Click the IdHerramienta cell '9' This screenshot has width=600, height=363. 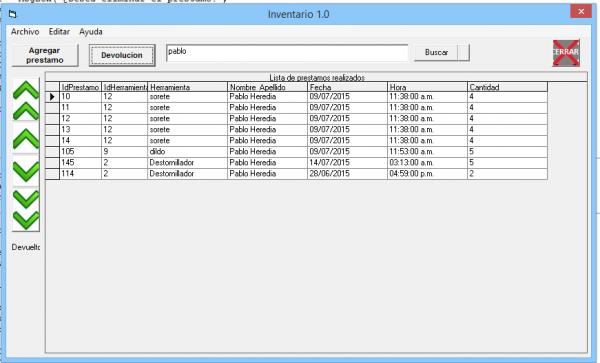coord(124,151)
